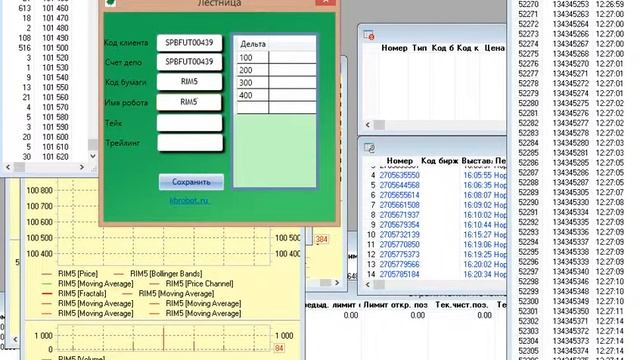The height and width of the screenshot is (360, 640).
Task: Click time 16:15:27 in trades table
Action: point(477,235)
